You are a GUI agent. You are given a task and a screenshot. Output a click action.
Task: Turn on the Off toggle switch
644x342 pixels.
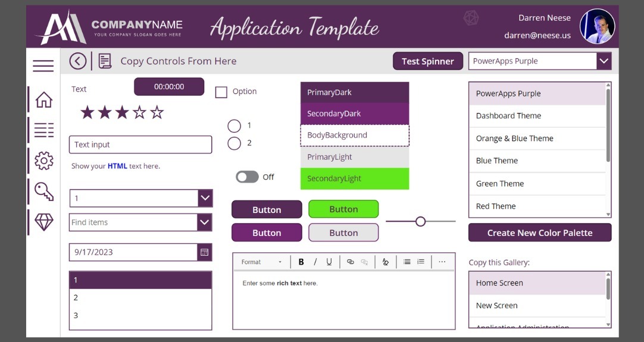(247, 177)
